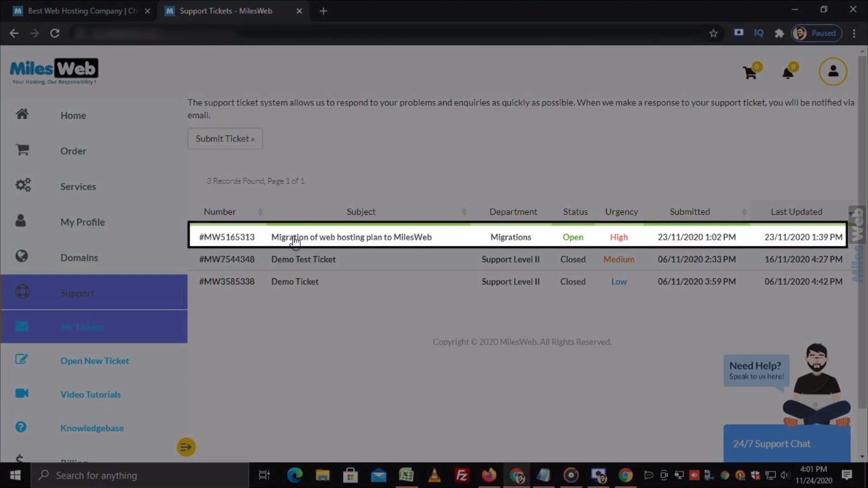
Task: Open the Chrome extensions puzzle icon
Action: pyautogui.click(x=779, y=33)
